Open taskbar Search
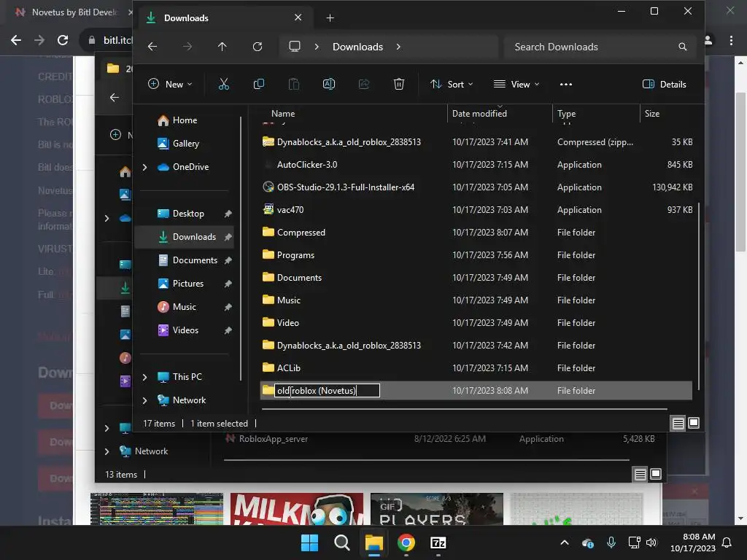This screenshot has width=747, height=560. (x=341, y=542)
